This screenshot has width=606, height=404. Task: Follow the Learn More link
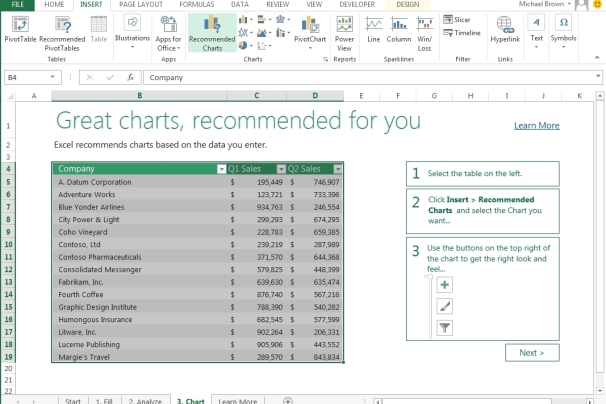(536, 125)
